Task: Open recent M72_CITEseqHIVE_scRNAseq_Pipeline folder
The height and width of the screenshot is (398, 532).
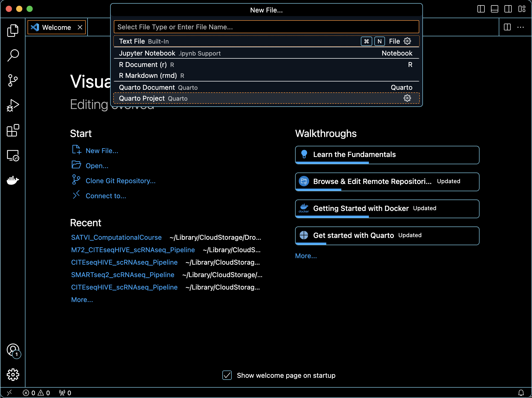Action: pyautogui.click(x=133, y=250)
